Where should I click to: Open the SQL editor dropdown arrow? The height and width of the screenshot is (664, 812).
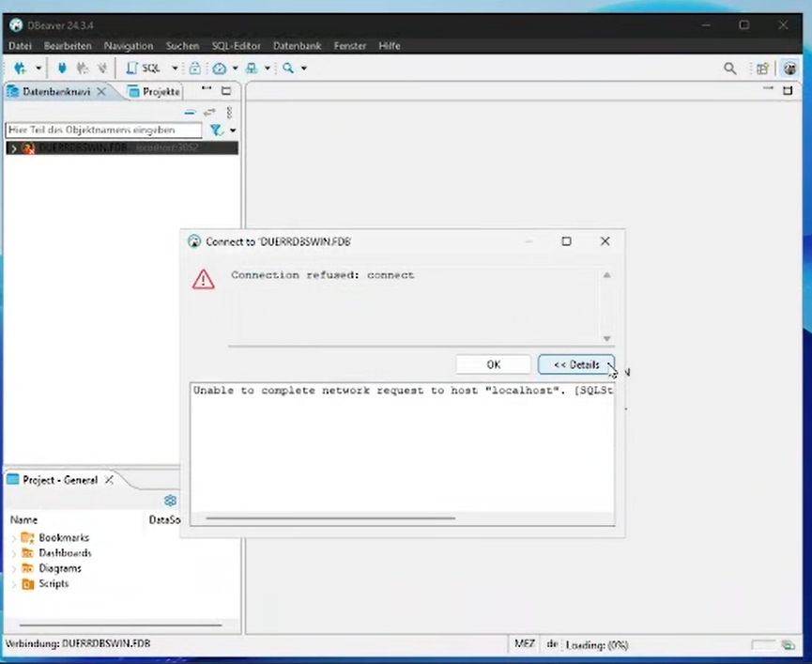pyautogui.click(x=174, y=68)
